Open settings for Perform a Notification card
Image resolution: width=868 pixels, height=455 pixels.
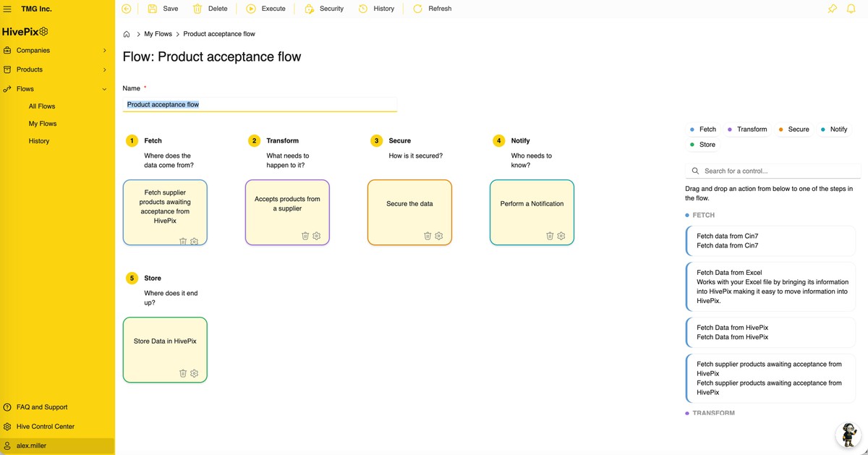pyautogui.click(x=561, y=236)
